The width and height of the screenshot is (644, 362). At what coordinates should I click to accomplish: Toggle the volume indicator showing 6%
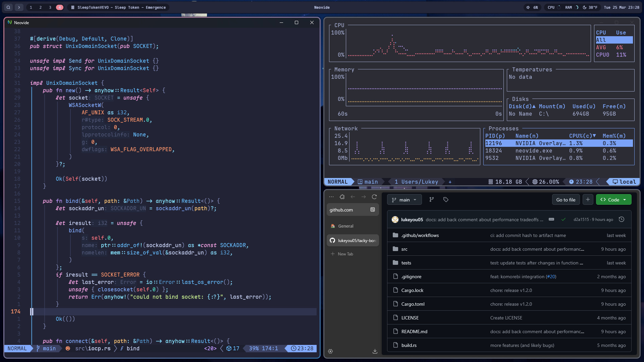coord(532,7)
